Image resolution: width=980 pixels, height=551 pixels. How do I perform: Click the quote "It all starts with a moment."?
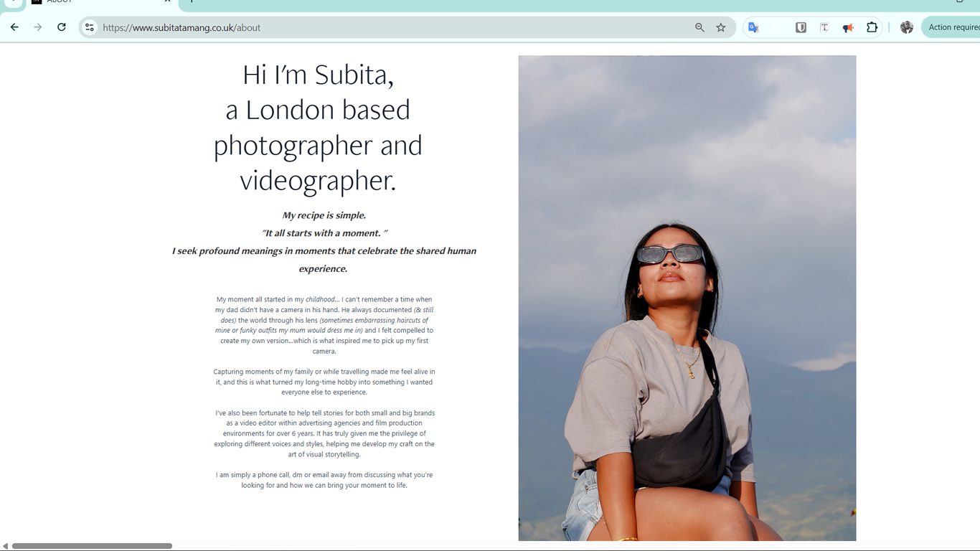tap(324, 233)
